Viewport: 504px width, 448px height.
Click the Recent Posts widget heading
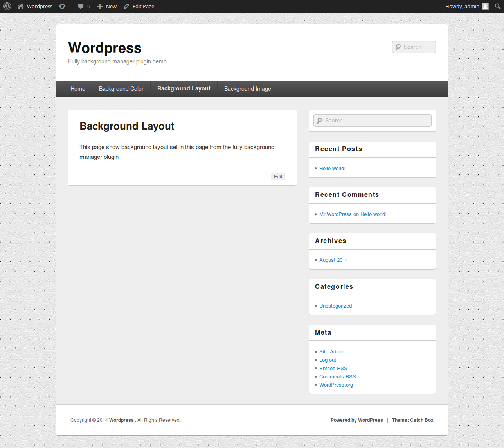pyautogui.click(x=338, y=149)
